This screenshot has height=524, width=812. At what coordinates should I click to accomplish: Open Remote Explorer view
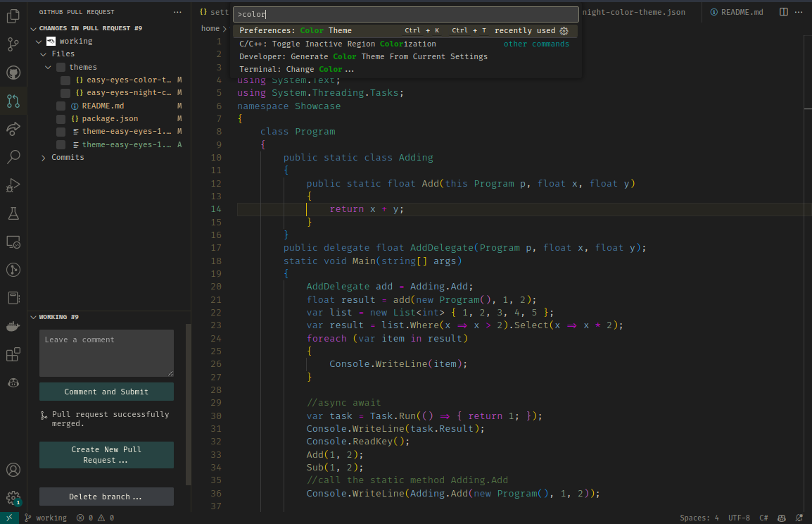[x=13, y=242]
